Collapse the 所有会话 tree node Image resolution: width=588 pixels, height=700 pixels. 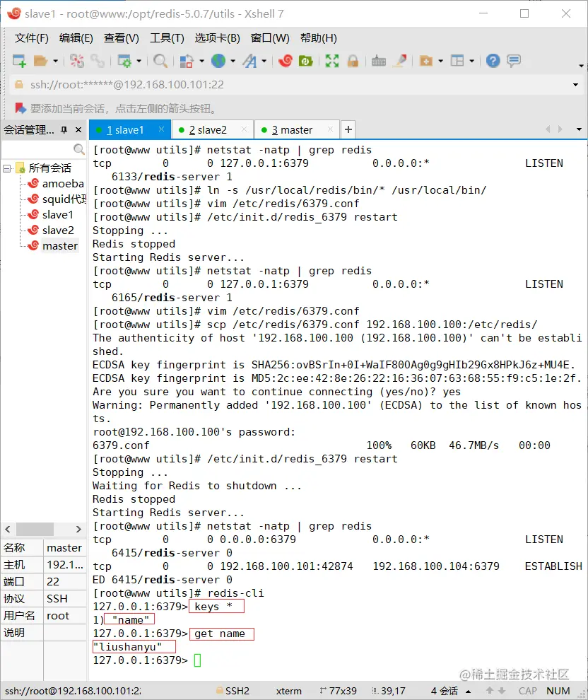pyautogui.click(x=6, y=168)
